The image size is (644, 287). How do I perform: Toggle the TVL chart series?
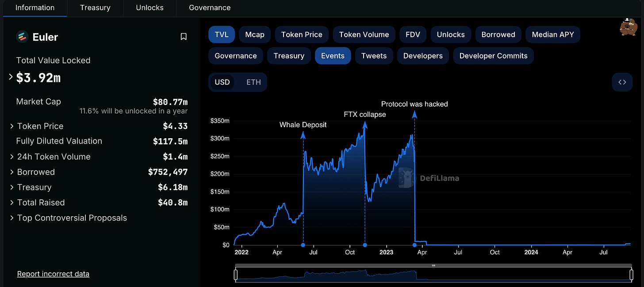222,35
